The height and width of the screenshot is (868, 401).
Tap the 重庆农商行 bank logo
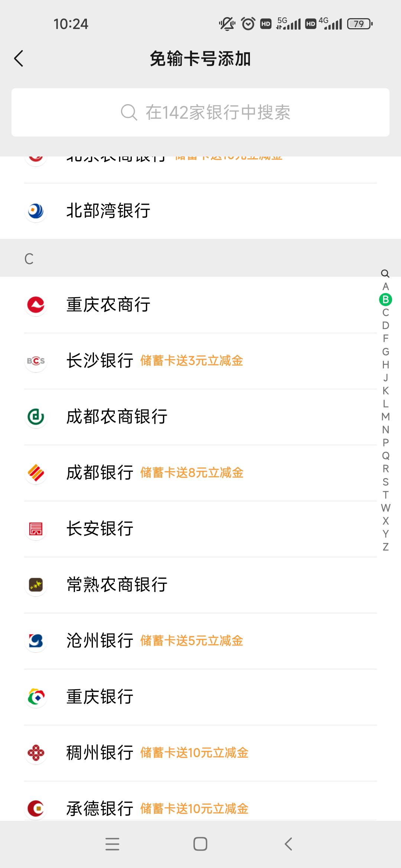[36, 305]
